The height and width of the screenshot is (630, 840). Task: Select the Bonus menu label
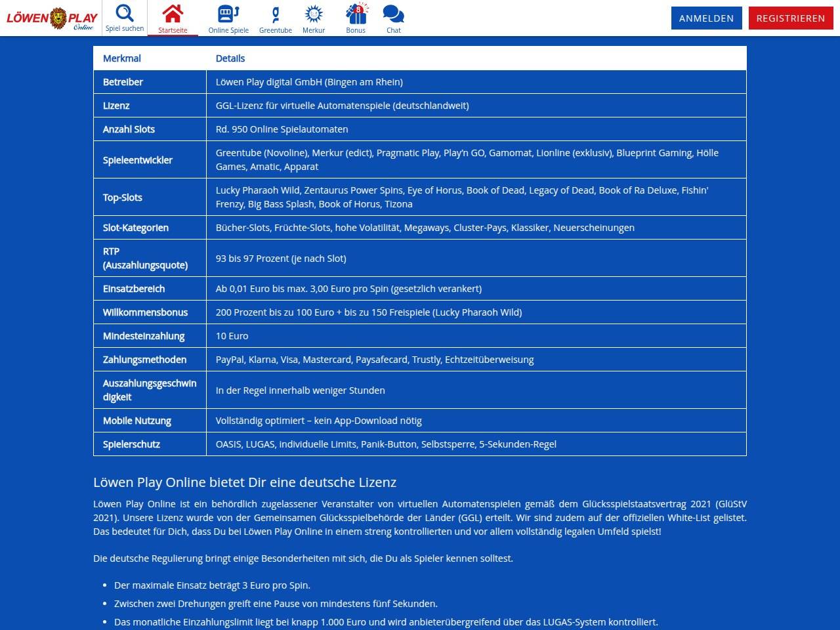coord(356,30)
